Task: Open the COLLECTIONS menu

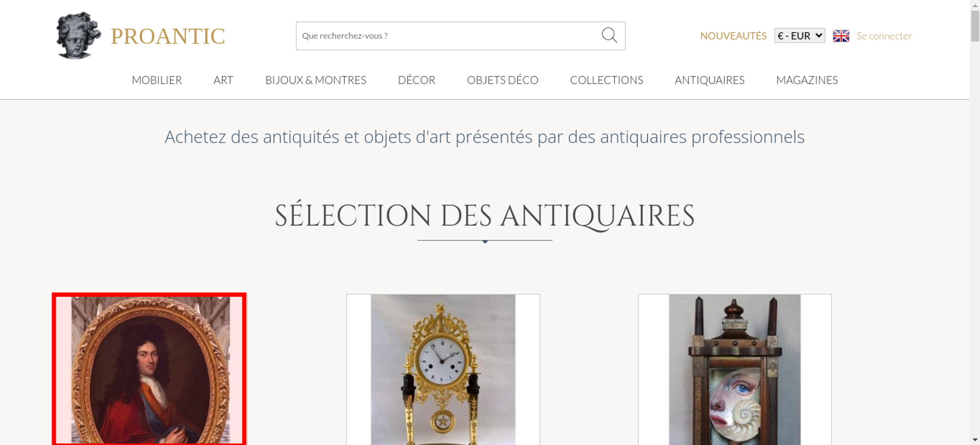Action: click(607, 80)
